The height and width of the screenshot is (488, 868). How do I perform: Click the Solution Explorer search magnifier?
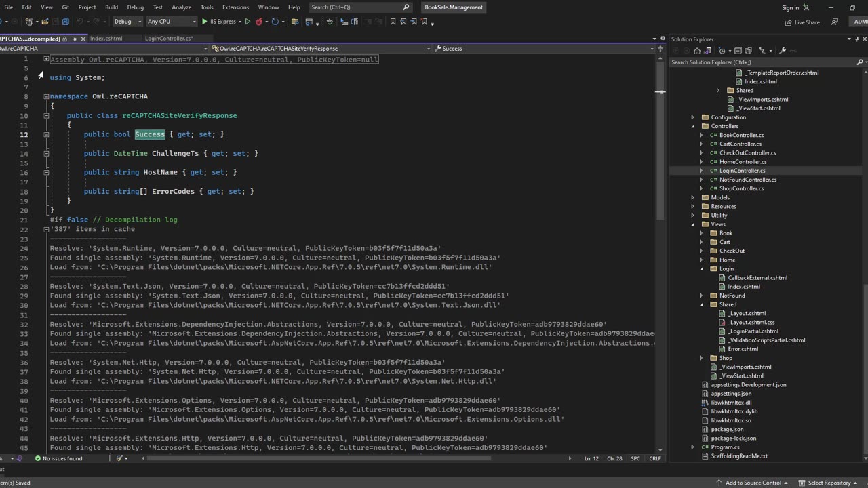click(x=859, y=62)
